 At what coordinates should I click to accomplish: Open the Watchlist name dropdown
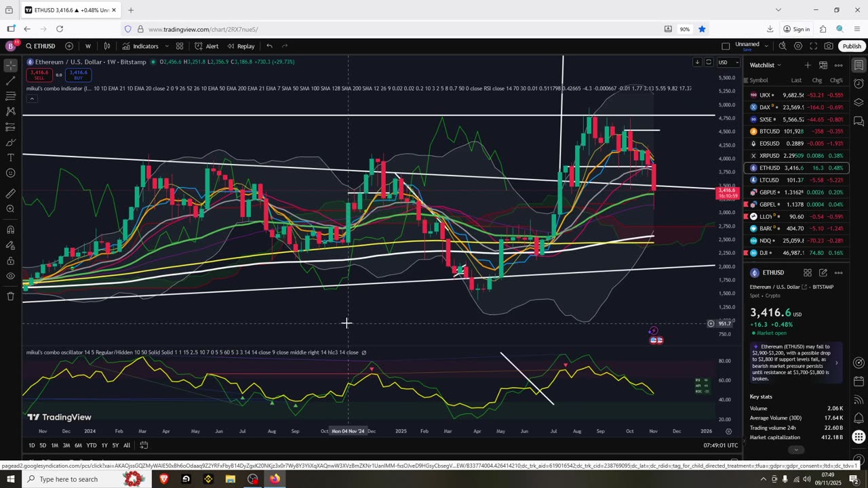click(765, 65)
